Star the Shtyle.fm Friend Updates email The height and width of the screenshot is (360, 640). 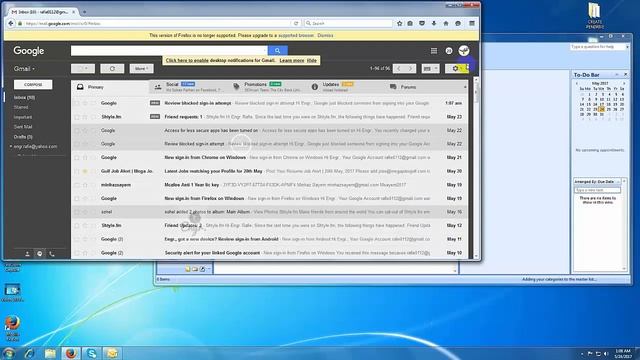(x=85, y=226)
